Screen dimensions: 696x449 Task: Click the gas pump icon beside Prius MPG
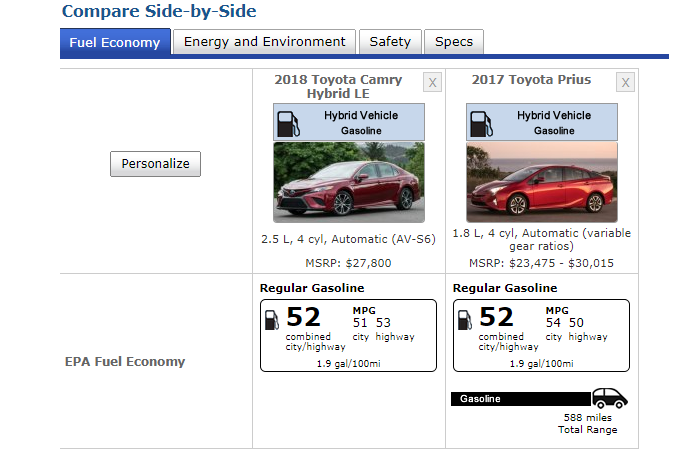tap(466, 319)
